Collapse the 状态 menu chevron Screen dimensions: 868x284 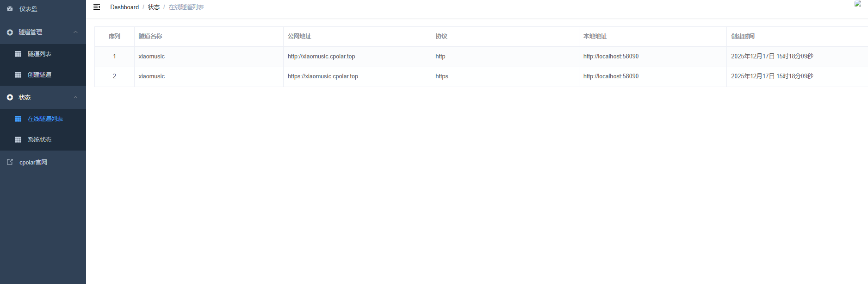click(75, 97)
